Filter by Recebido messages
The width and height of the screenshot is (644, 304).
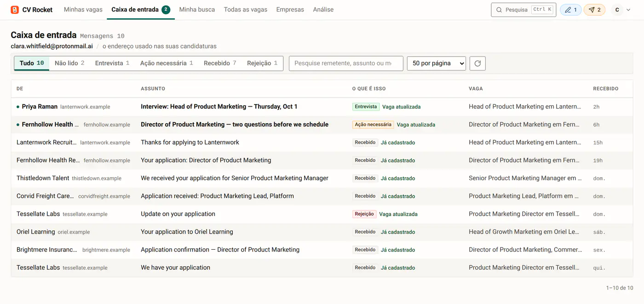[x=220, y=63]
